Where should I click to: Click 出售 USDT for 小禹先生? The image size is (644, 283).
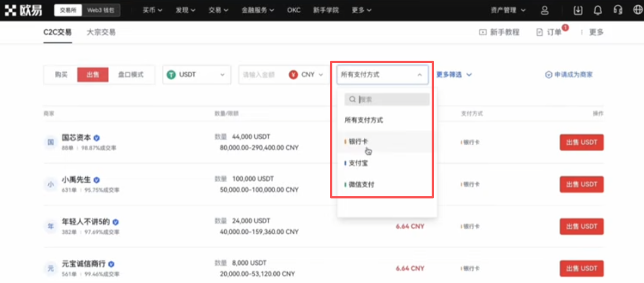click(x=582, y=184)
